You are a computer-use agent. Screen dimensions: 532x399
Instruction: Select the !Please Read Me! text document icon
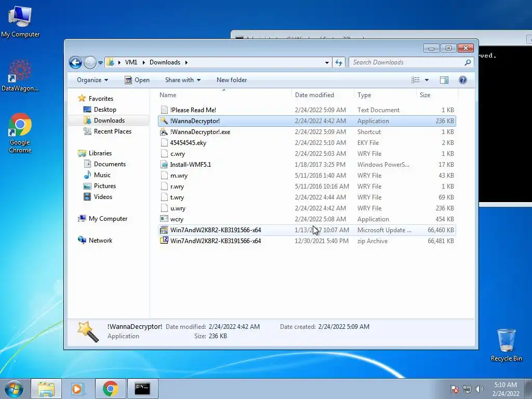164,110
